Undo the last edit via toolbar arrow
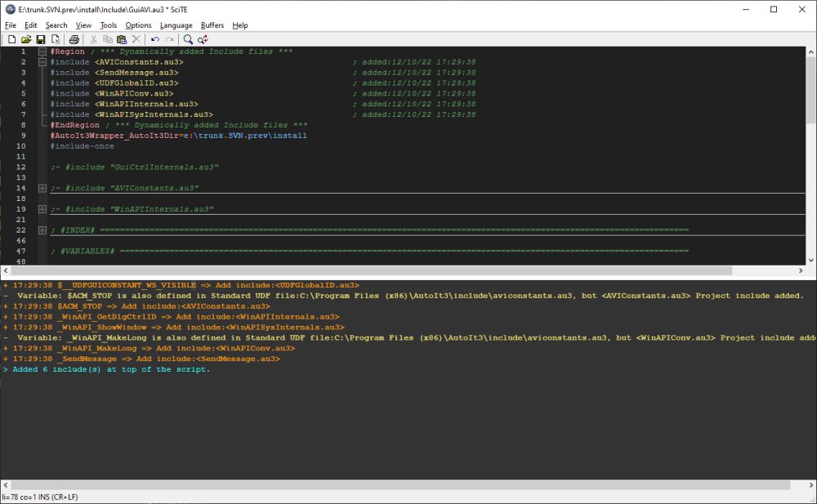The image size is (817, 504). tap(154, 39)
